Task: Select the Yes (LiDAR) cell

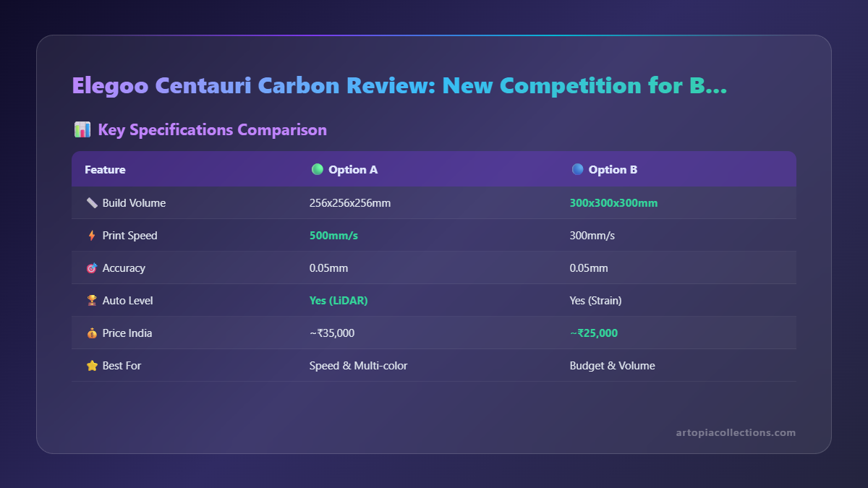Action: coord(339,301)
